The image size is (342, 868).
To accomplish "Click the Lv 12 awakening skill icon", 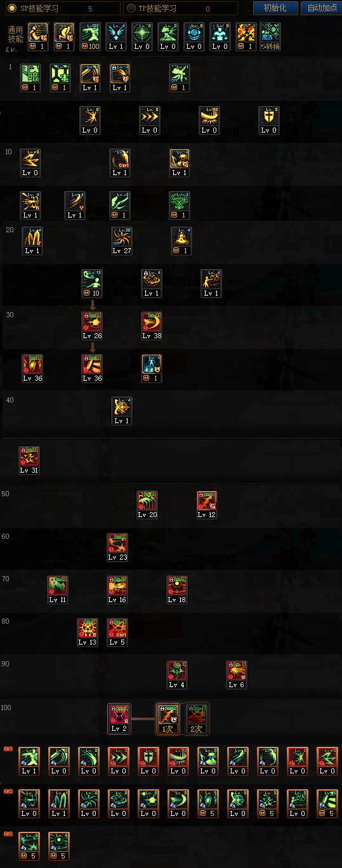I will point(207,505).
